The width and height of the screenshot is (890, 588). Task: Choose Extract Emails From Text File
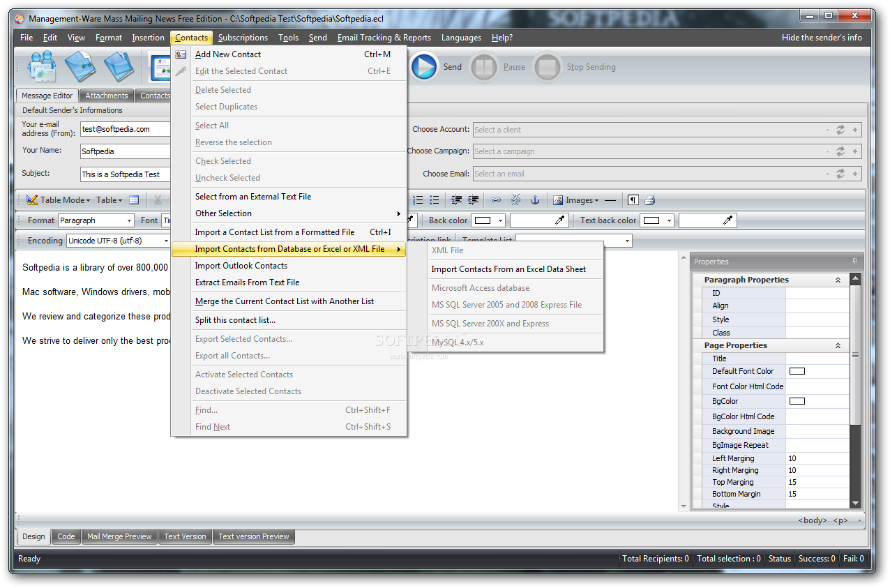tap(289, 282)
